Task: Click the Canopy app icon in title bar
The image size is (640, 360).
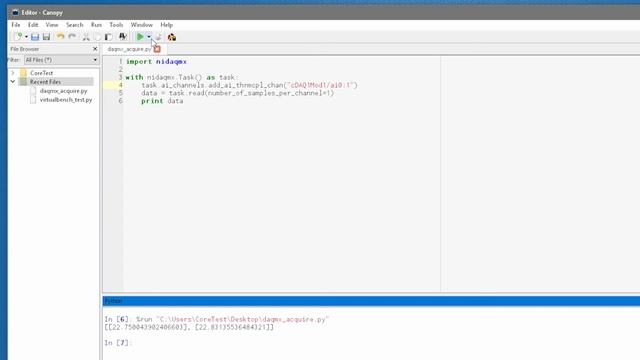Action: 15,13
